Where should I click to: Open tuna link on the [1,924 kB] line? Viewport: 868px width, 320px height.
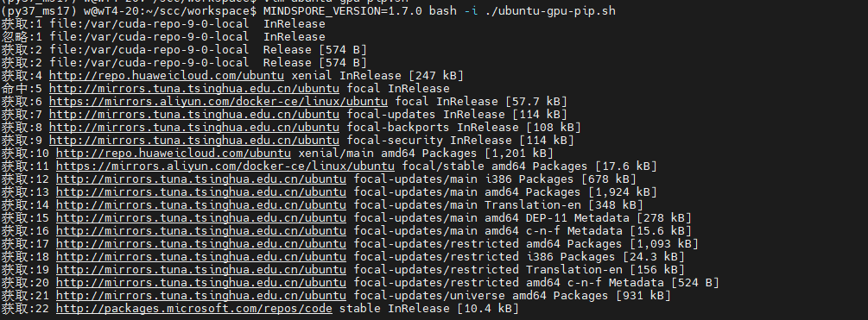click(201, 192)
